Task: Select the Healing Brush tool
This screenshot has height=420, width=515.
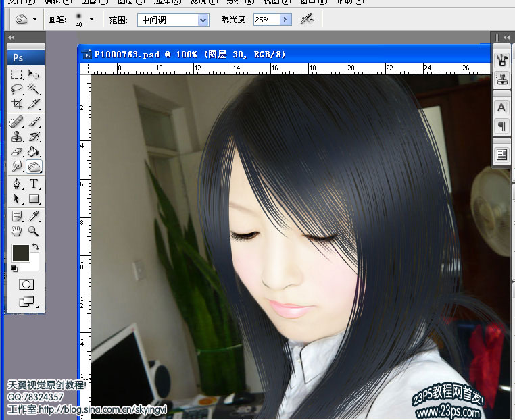Action: click(x=17, y=122)
